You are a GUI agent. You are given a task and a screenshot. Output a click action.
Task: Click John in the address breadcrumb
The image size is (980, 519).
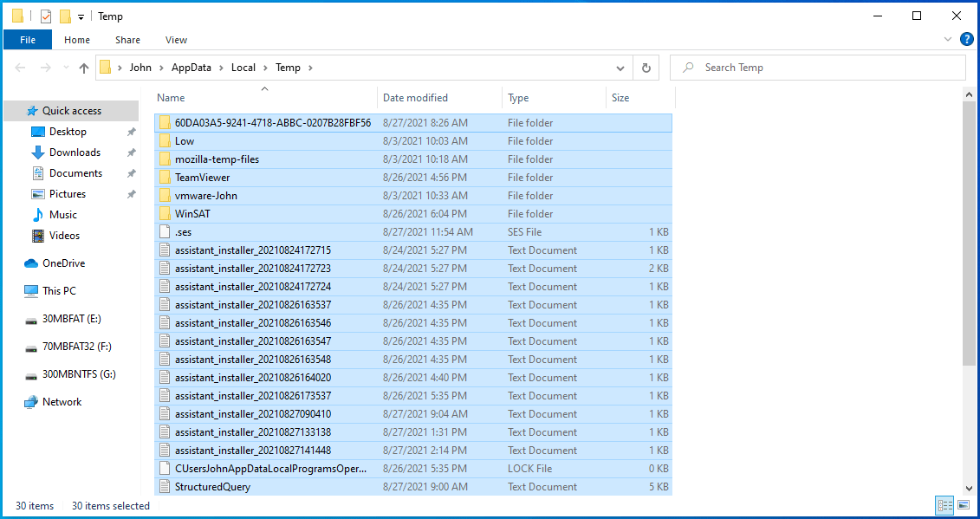[140, 68]
